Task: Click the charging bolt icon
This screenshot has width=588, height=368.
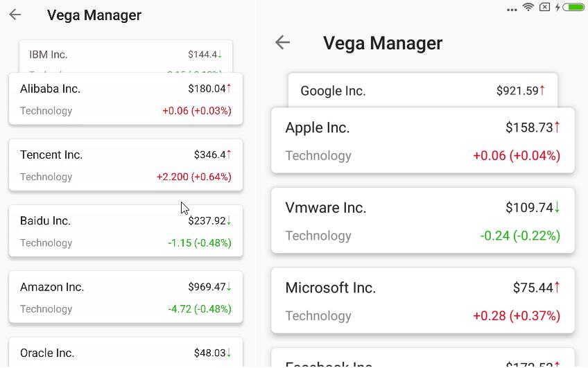Action: [557, 7]
